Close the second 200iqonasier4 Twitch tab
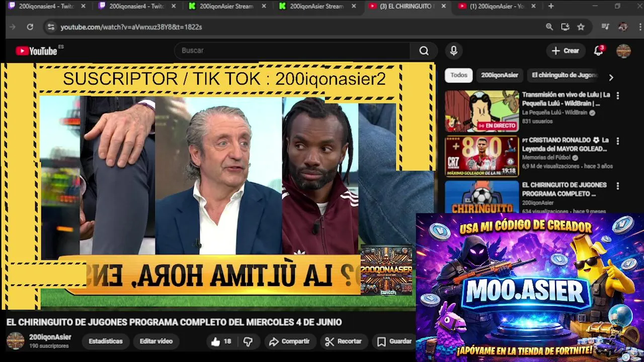Image resolution: width=644 pixels, height=362 pixels. coord(174,6)
